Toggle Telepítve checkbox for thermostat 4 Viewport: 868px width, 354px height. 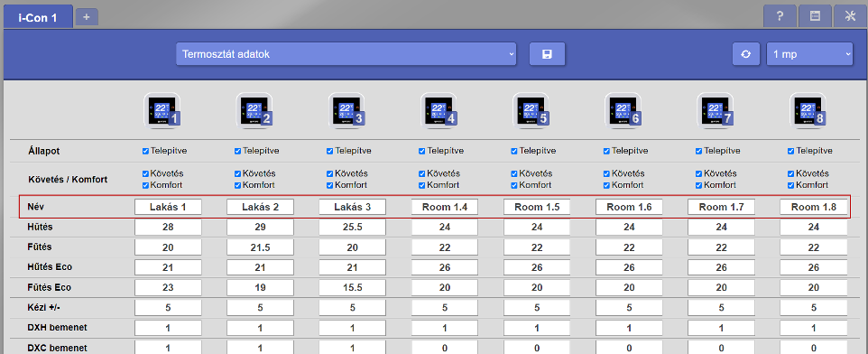tap(422, 151)
